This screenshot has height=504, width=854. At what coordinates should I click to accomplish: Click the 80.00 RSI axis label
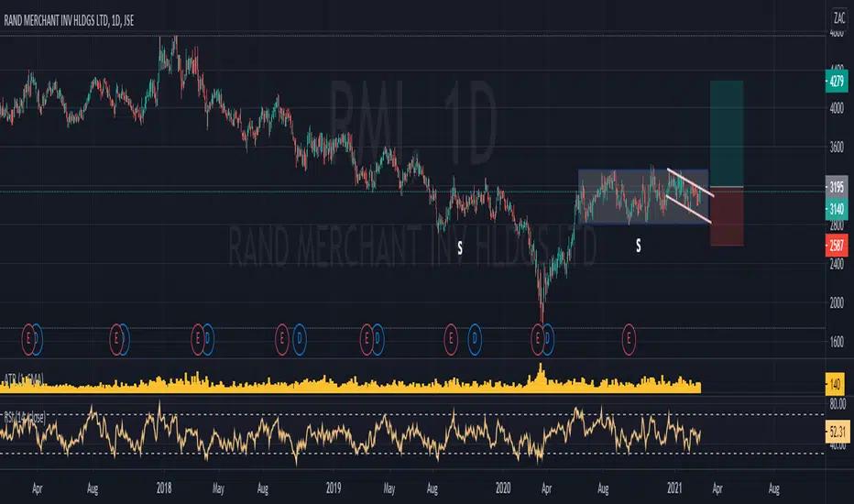click(838, 404)
